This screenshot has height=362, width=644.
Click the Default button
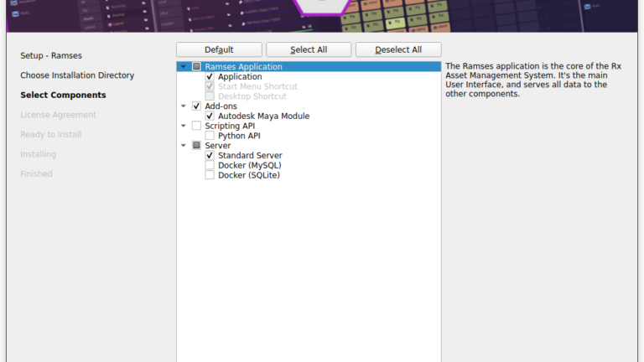tap(219, 49)
